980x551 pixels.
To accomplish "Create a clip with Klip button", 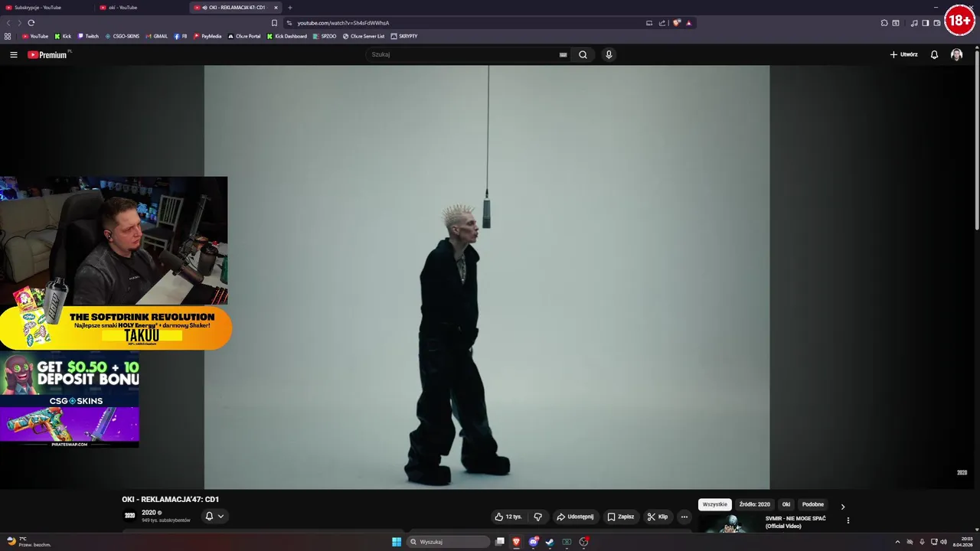I will [x=658, y=517].
